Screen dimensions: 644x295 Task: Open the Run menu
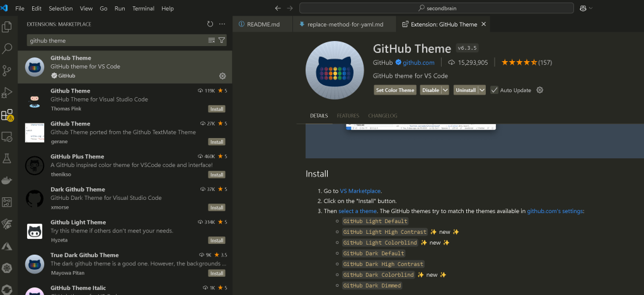(x=120, y=8)
